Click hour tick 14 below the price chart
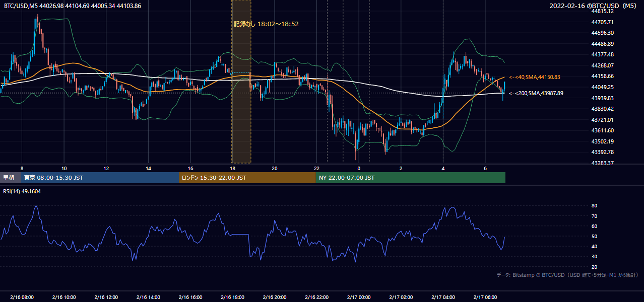Viewport: 644px width, 302px height. [148, 168]
